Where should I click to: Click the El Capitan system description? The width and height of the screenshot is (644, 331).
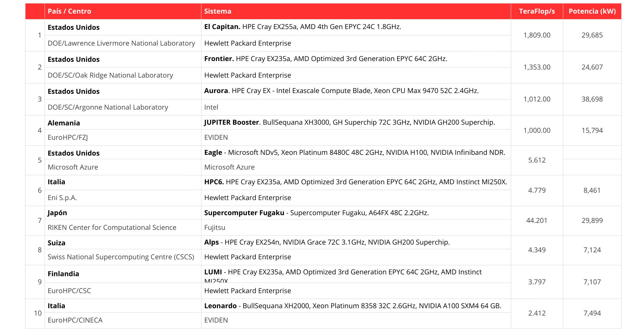coord(302,27)
